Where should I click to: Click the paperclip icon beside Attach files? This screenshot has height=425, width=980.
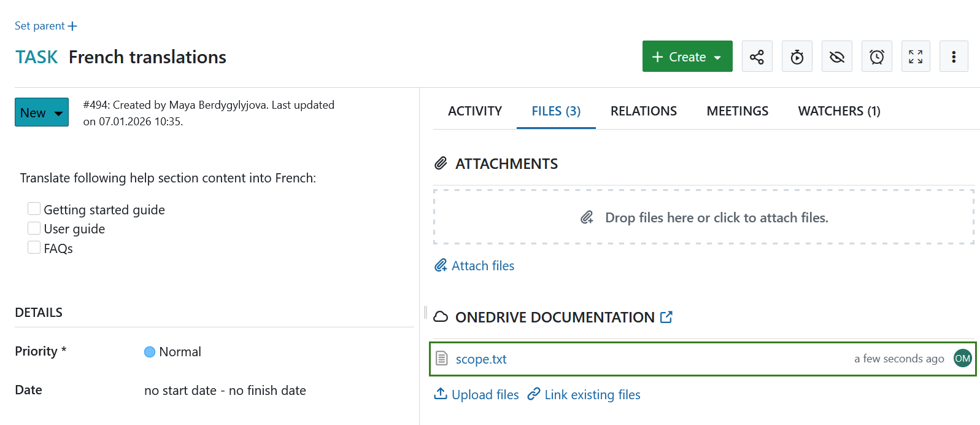[441, 265]
